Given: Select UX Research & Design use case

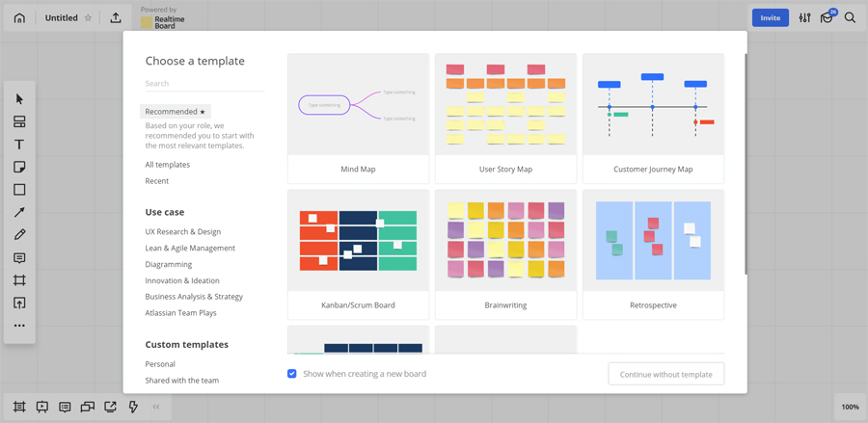Looking at the screenshot, I should coord(183,232).
